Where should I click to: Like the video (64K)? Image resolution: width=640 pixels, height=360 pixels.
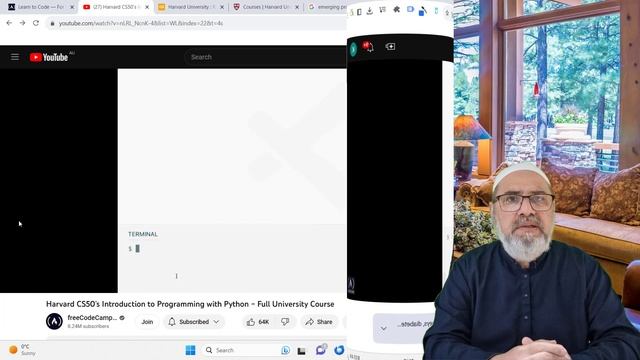pos(258,322)
